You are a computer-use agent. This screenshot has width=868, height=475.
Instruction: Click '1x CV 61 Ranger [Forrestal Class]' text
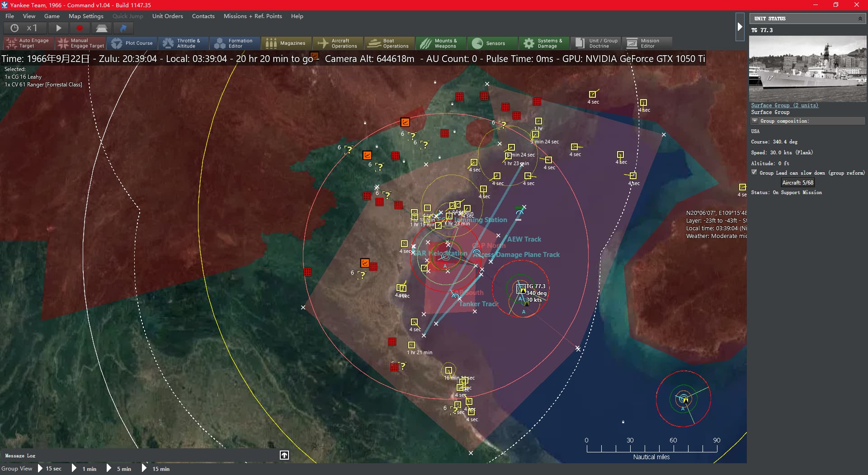point(43,85)
